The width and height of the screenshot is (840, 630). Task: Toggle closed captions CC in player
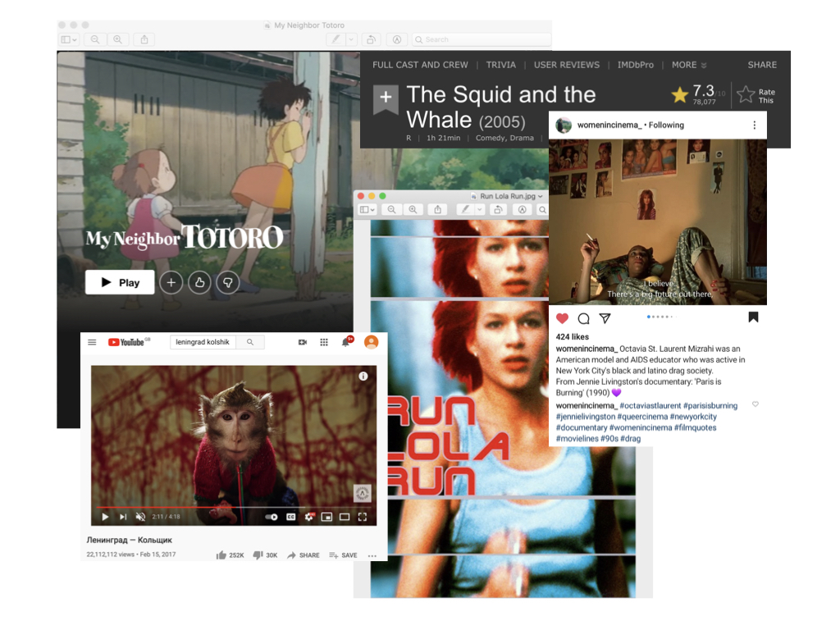pyautogui.click(x=291, y=517)
